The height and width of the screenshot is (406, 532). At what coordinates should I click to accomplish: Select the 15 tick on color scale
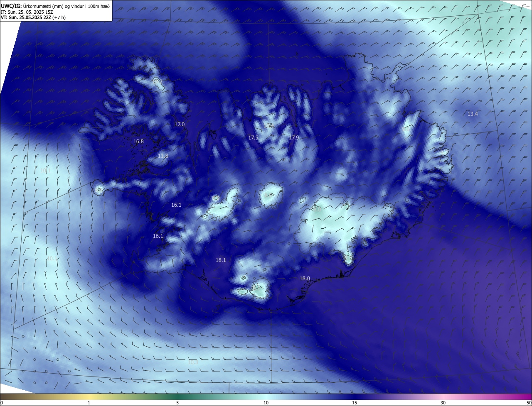[355, 403]
